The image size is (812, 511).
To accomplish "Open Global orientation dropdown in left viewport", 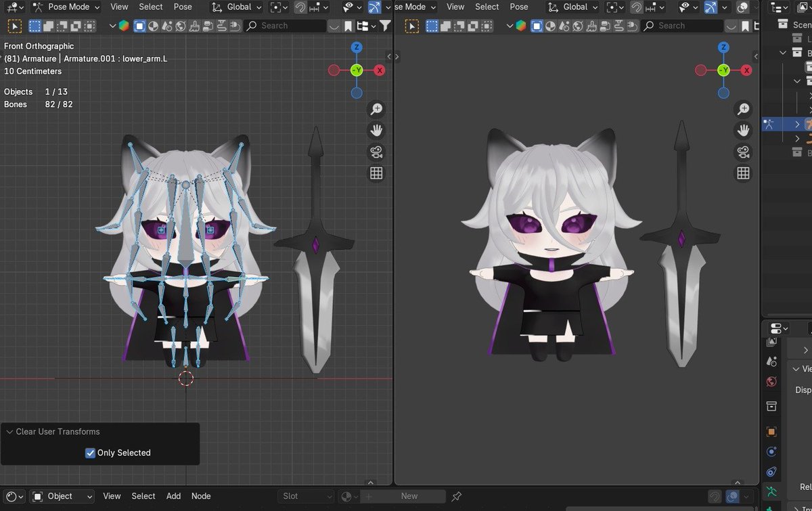I will point(235,7).
